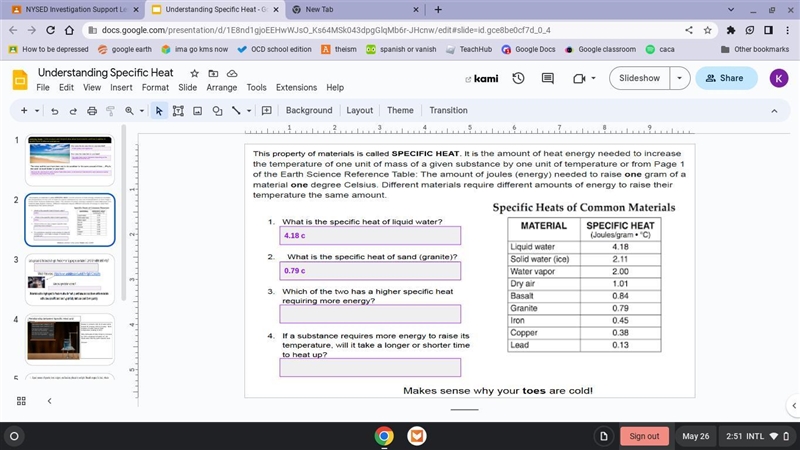800x450 pixels.
Task: Insert a Text box tool
Action: click(178, 111)
